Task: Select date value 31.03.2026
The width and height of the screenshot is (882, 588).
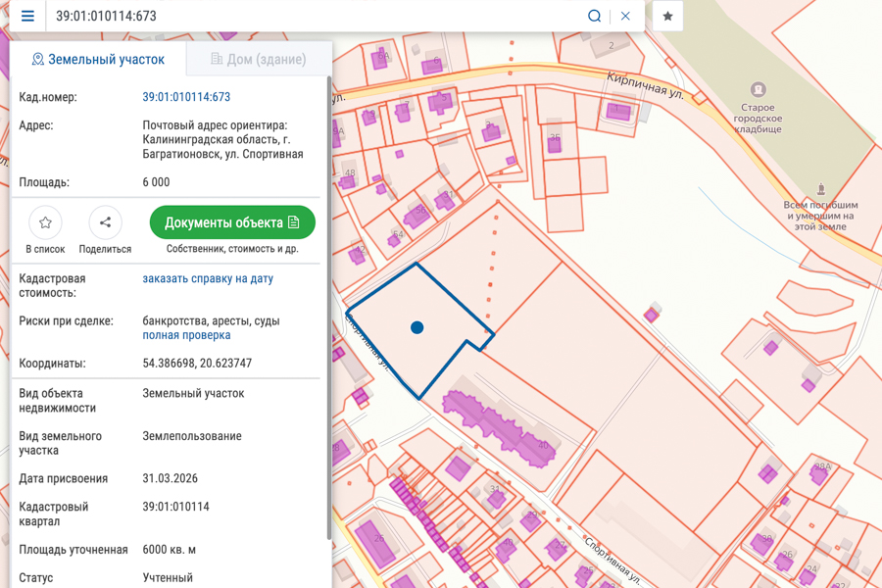Action: coord(170,479)
